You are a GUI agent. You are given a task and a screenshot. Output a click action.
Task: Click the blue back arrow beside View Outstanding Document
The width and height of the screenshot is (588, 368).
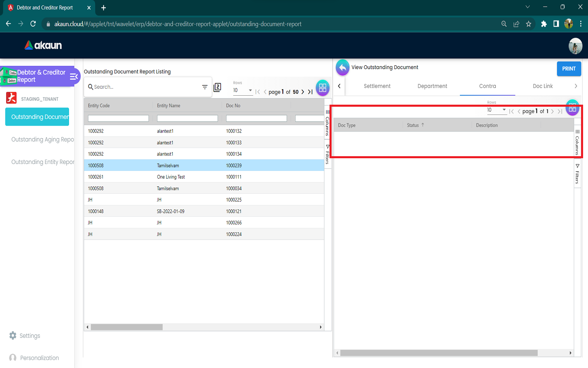343,68
